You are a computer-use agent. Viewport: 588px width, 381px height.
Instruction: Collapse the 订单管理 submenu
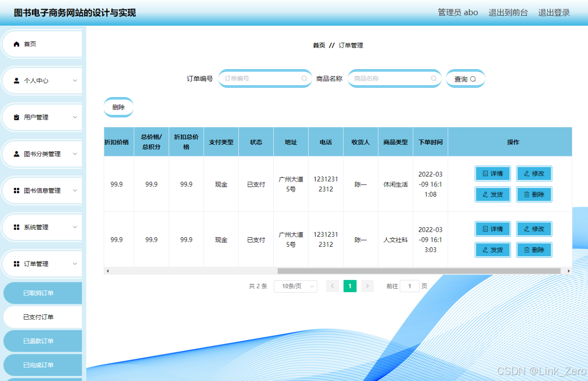click(74, 263)
